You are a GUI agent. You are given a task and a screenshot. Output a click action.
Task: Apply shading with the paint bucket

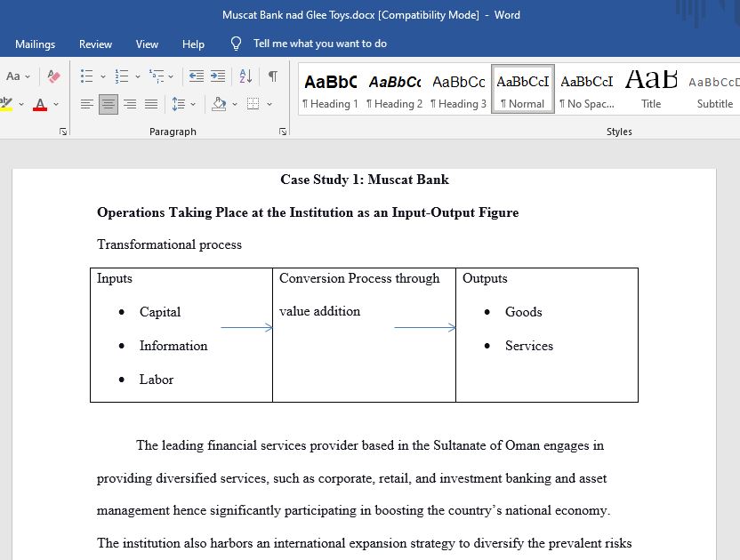coord(219,104)
